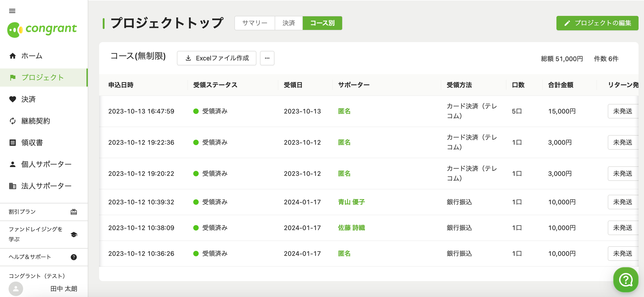Viewport: 644px width, 297px height.
Task: Click 未発送 button for 15,000円 row
Action: tap(623, 111)
